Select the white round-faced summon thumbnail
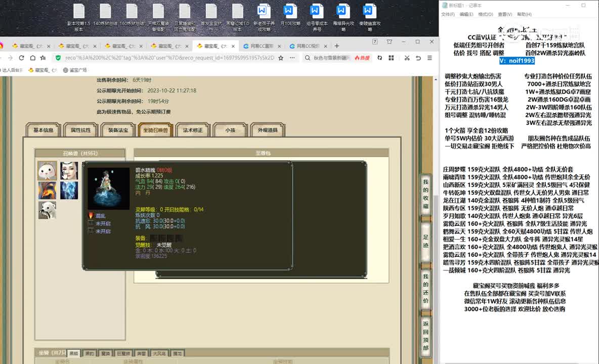Screen dimensions: 599x364 click(x=48, y=170)
